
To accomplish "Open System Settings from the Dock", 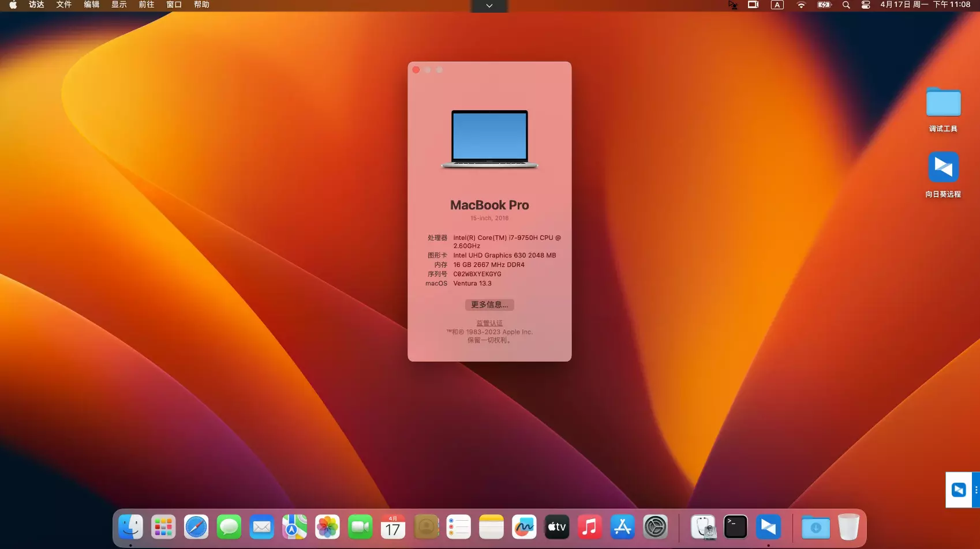I will click(656, 526).
